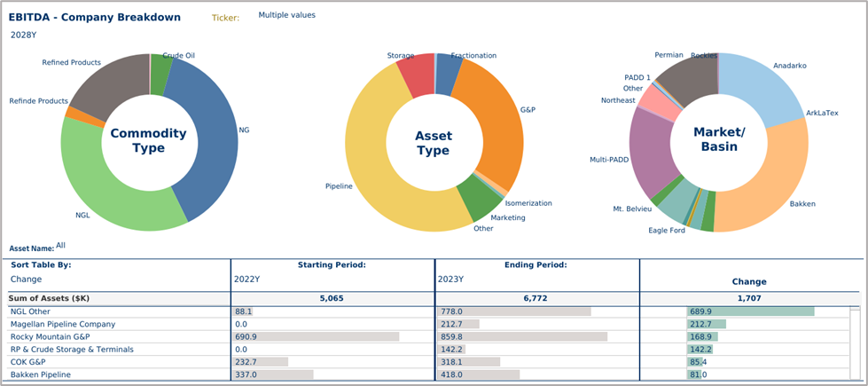Click the Other label under Asset Type chart

[483, 228]
